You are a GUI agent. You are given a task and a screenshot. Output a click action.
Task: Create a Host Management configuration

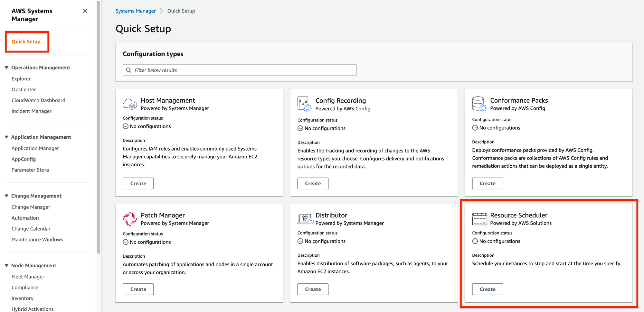coord(138,183)
